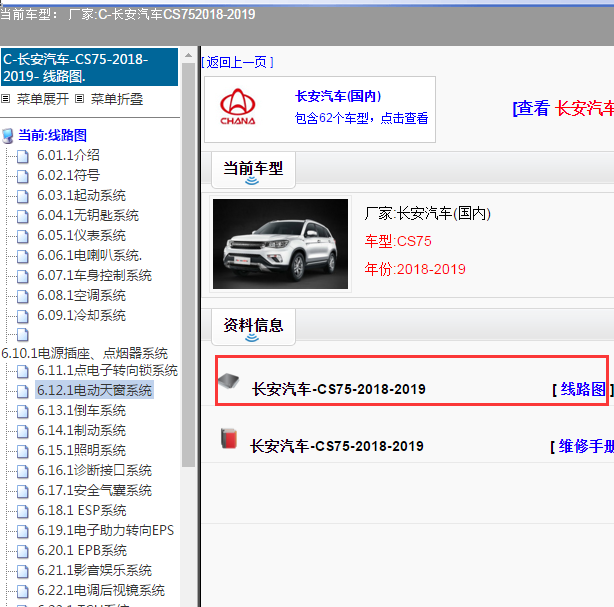
Task: Click the red book icon for 维修手册 row
Action: (229, 438)
